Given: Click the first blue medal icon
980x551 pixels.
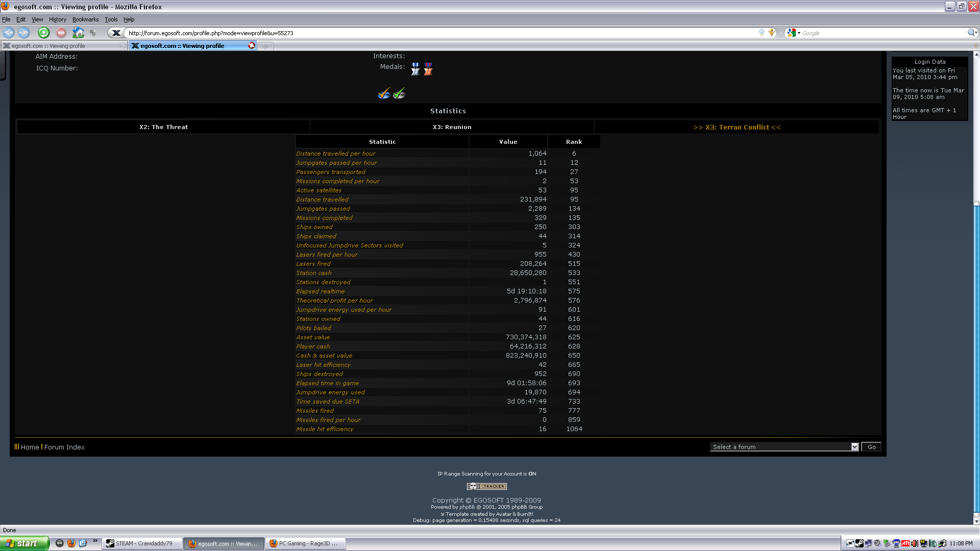Looking at the screenshot, I should [x=415, y=69].
